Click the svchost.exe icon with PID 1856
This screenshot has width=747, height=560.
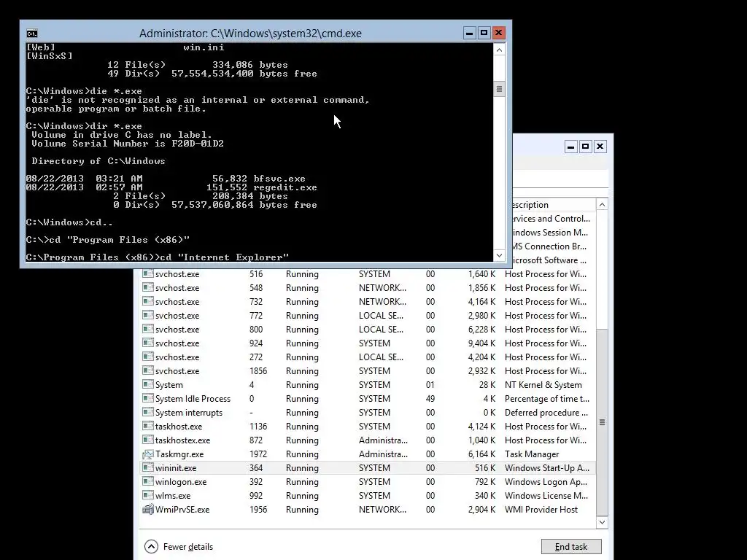(x=147, y=370)
